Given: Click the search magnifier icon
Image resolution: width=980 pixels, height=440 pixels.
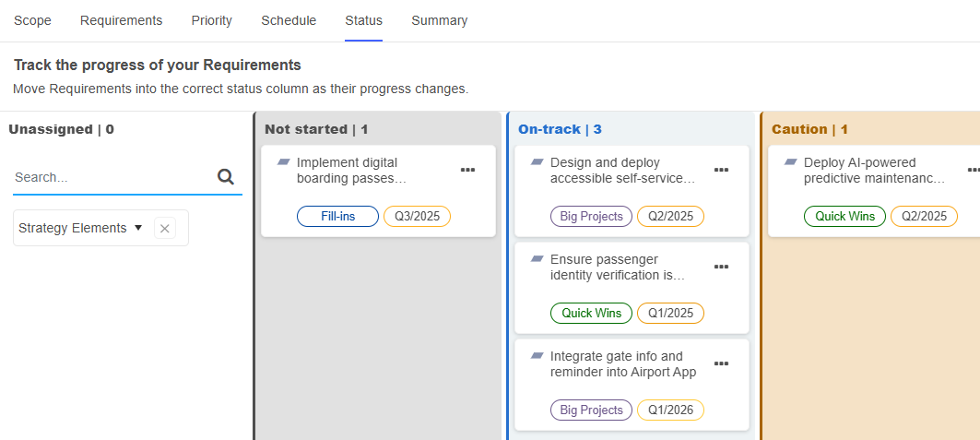Looking at the screenshot, I should click(x=226, y=177).
